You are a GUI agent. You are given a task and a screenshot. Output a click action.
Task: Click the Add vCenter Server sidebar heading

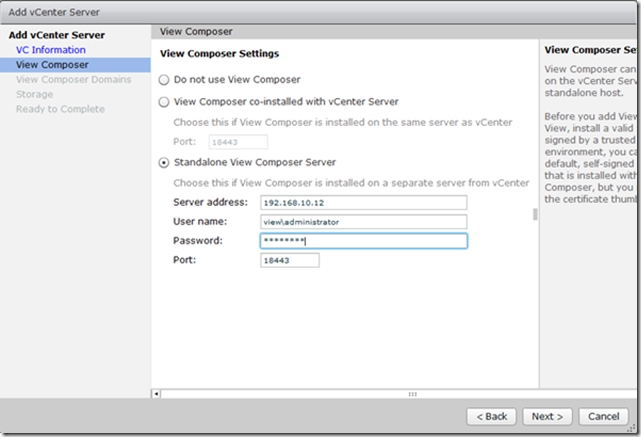[57, 35]
